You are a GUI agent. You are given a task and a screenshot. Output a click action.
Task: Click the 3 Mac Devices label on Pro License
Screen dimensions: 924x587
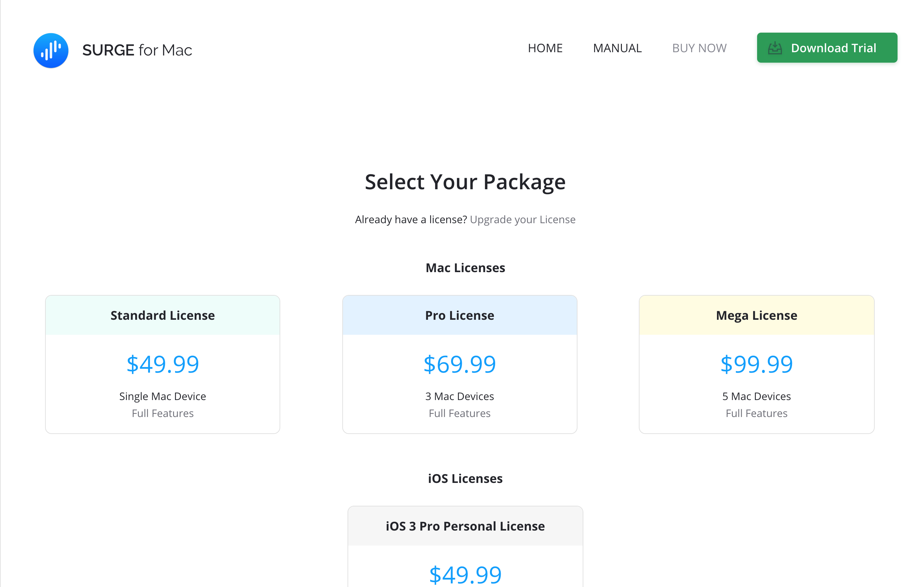tap(459, 396)
